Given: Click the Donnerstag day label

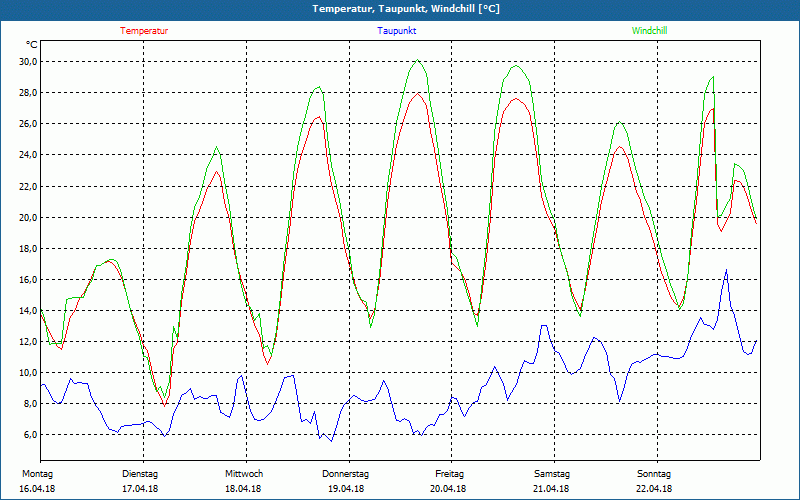Looking at the screenshot, I should [345, 474].
